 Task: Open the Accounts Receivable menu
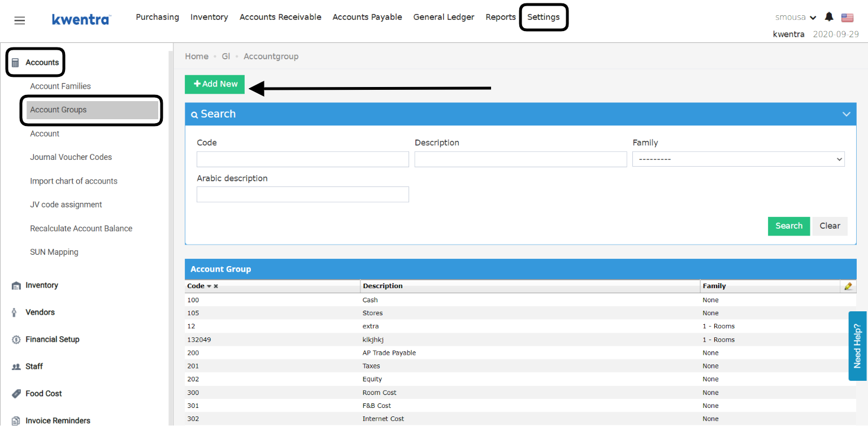pos(280,17)
